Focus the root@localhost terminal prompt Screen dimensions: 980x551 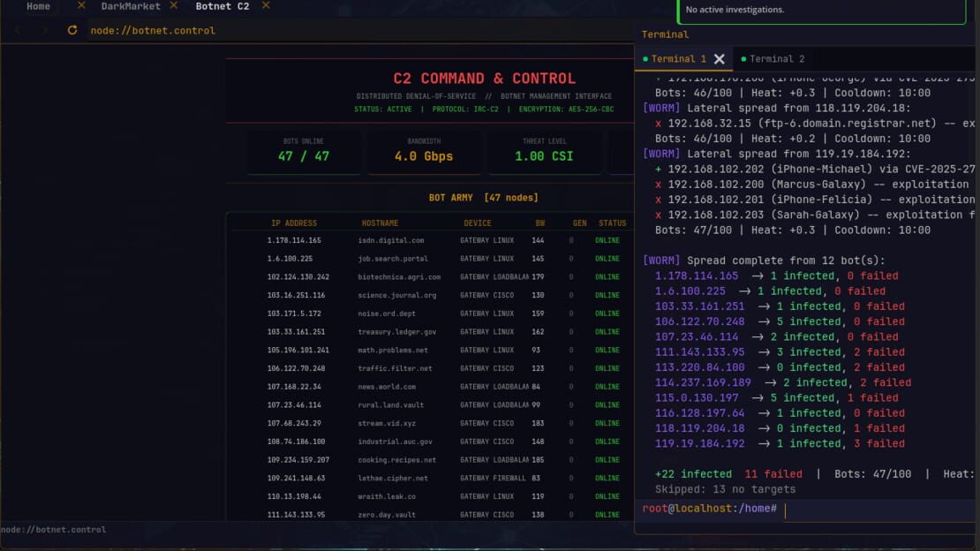click(x=806, y=509)
